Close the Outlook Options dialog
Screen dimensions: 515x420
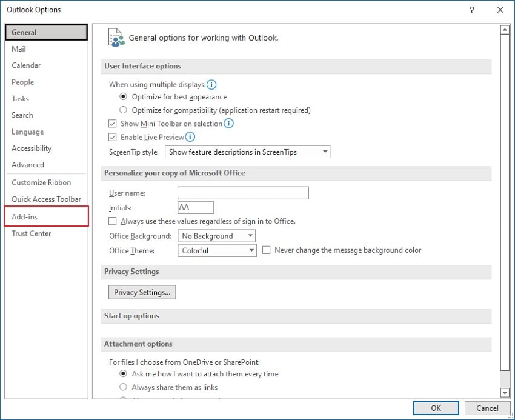(x=500, y=10)
